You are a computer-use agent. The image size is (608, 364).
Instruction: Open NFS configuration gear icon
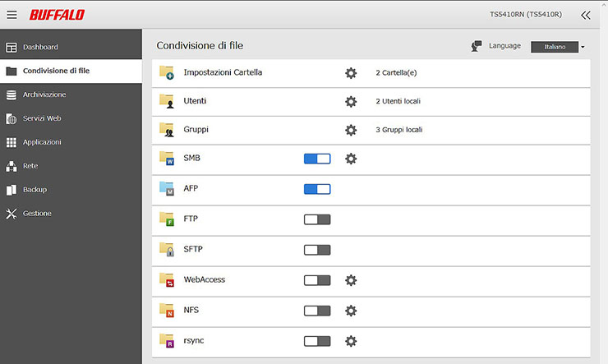[x=351, y=311]
